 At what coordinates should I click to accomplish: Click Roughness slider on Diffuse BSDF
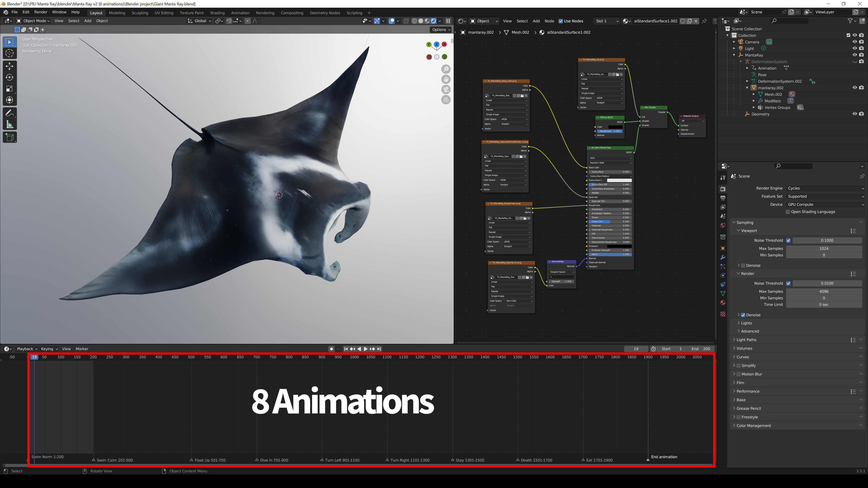(x=610, y=131)
